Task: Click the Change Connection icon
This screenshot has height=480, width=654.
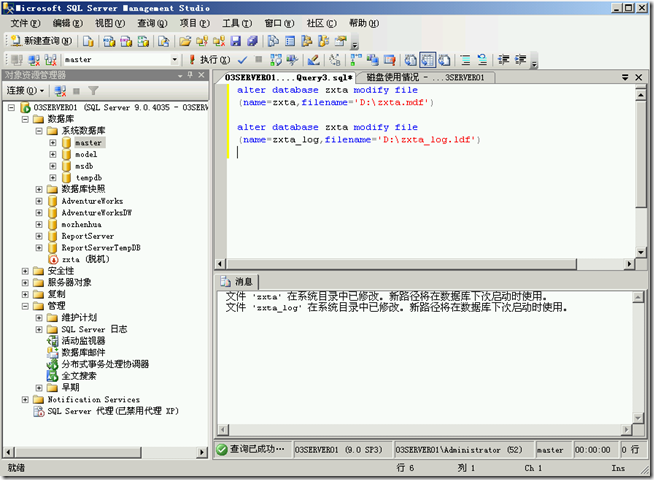Action: pos(50,60)
